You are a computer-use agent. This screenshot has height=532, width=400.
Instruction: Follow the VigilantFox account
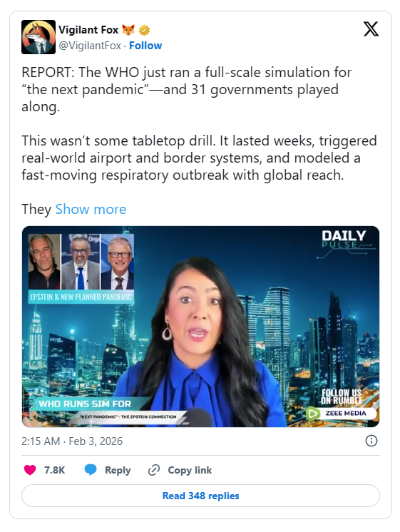point(145,46)
